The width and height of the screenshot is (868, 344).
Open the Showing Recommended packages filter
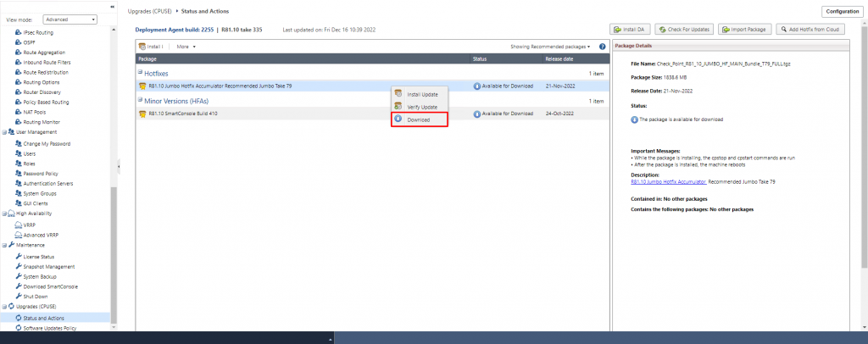pos(551,47)
